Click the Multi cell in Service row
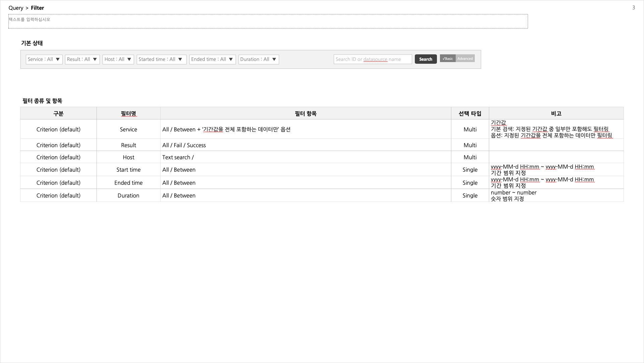The width and height of the screenshot is (644, 363). point(470,129)
